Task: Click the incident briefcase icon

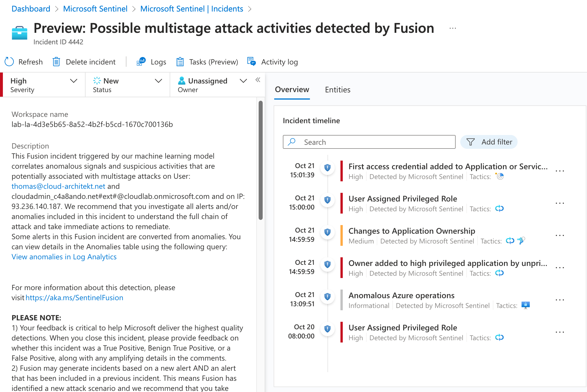Action: pos(20,33)
